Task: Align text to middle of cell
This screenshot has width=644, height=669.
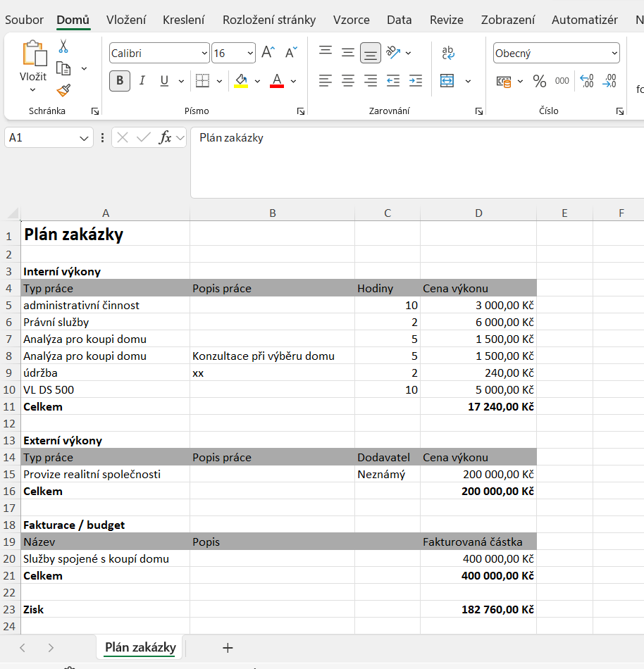Action: (348, 53)
